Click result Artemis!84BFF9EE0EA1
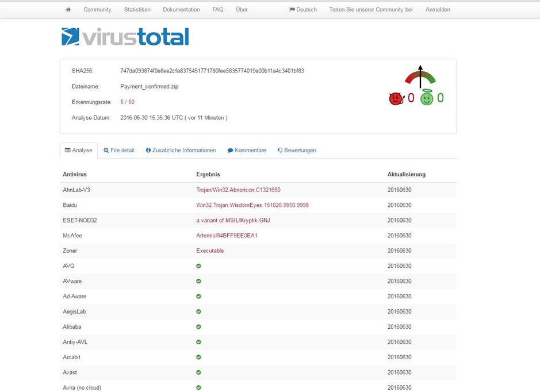This screenshot has height=392, width=540. coord(227,236)
